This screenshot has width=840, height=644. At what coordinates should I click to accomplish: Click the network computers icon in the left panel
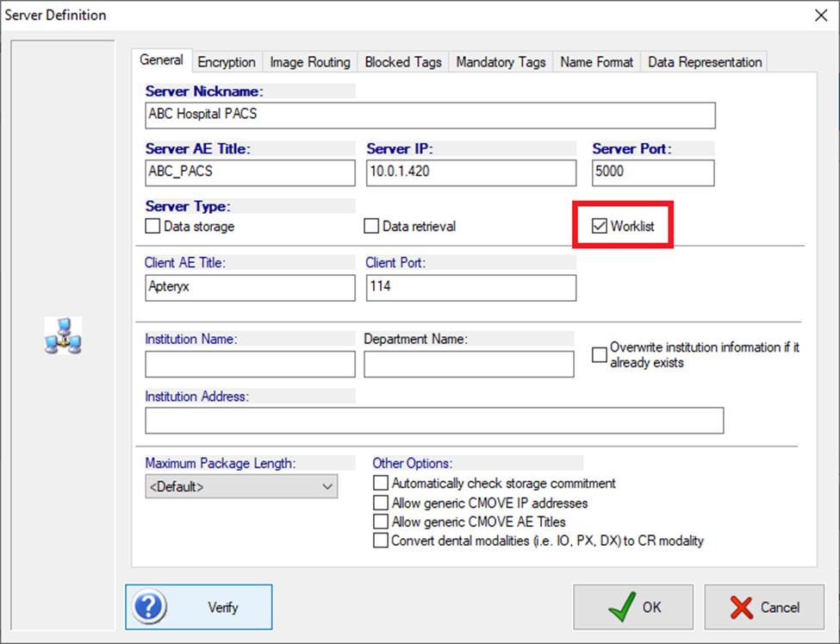click(x=63, y=335)
